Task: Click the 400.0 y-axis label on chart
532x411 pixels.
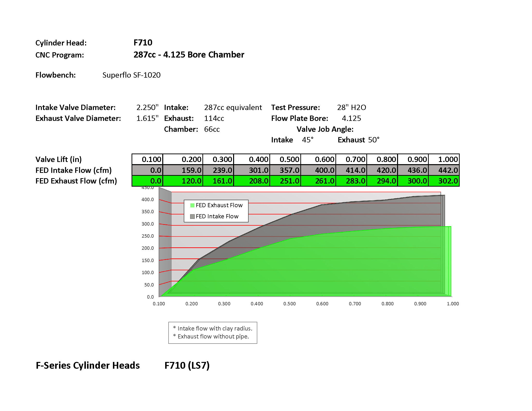Action: [x=148, y=199]
